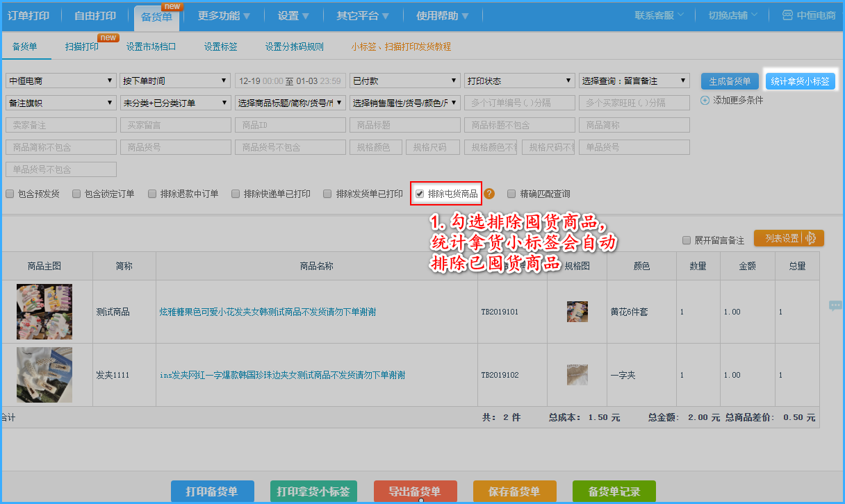Uncheck the 排除屯货商品 checkbox
This screenshot has width=845, height=504.
(420, 194)
